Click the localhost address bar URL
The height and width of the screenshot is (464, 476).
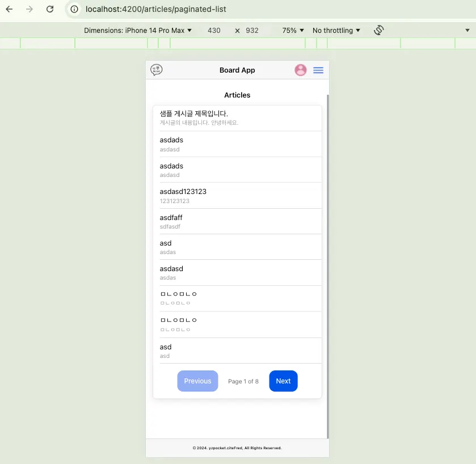155,9
